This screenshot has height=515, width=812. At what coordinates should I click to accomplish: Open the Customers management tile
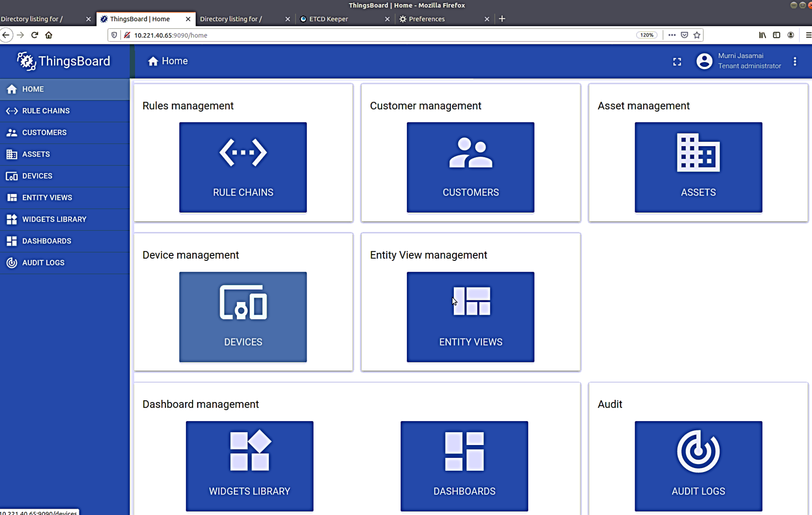[x=470, y=167]
